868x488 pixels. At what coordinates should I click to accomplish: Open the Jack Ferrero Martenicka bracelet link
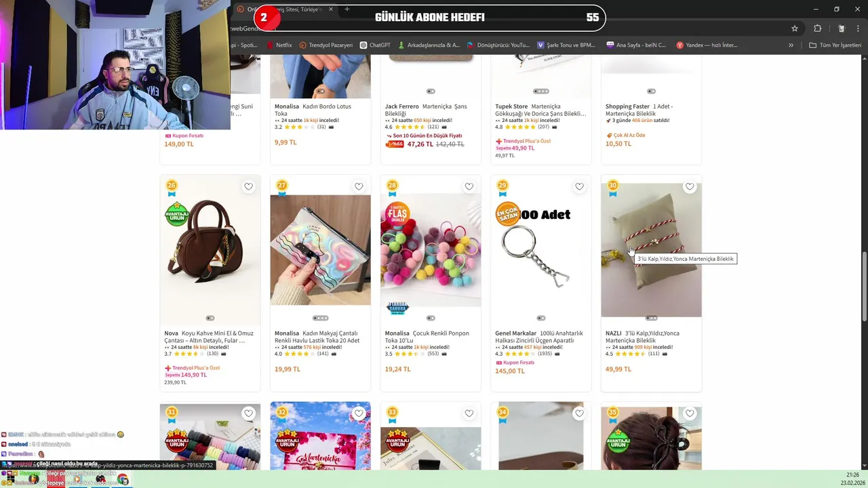tap(426, 110)
